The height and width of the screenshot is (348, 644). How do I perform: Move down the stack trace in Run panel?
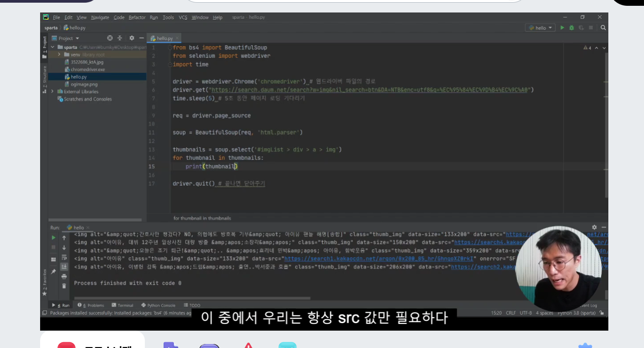[x=64, y=247]
